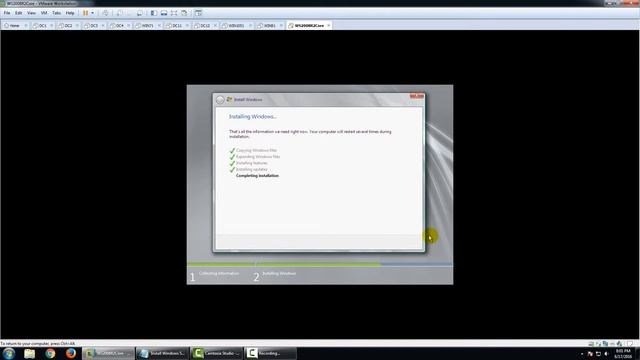The height and width of the screenshot is (360, 640).
Task: Open the VM menu
Action: click(44, 13)
